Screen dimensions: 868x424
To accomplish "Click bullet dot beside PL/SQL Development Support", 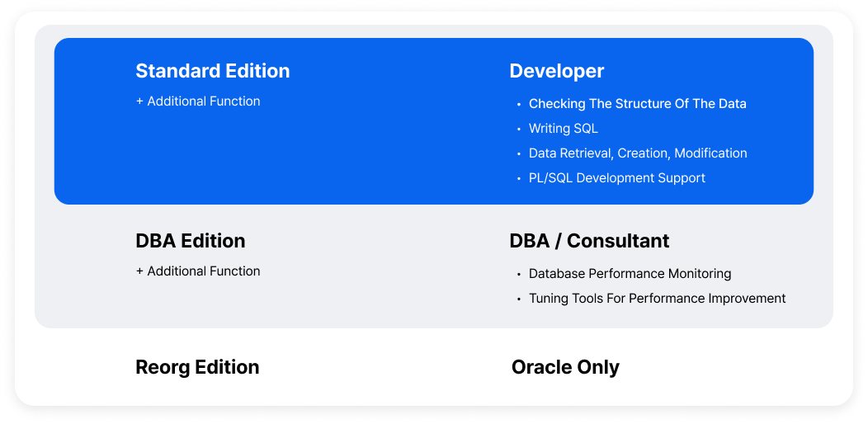I will [519, 179].
